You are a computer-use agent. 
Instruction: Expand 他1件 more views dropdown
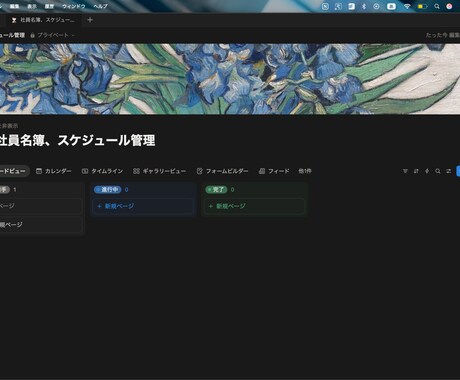305,171
